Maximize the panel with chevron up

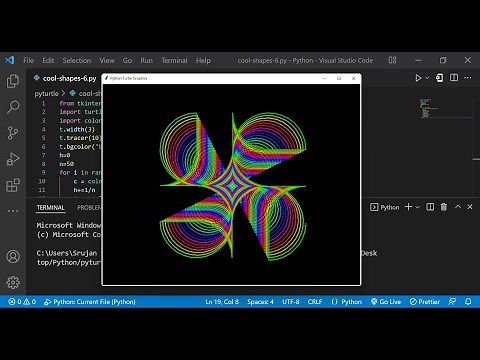pyautogui.click(x=458, y=207)
